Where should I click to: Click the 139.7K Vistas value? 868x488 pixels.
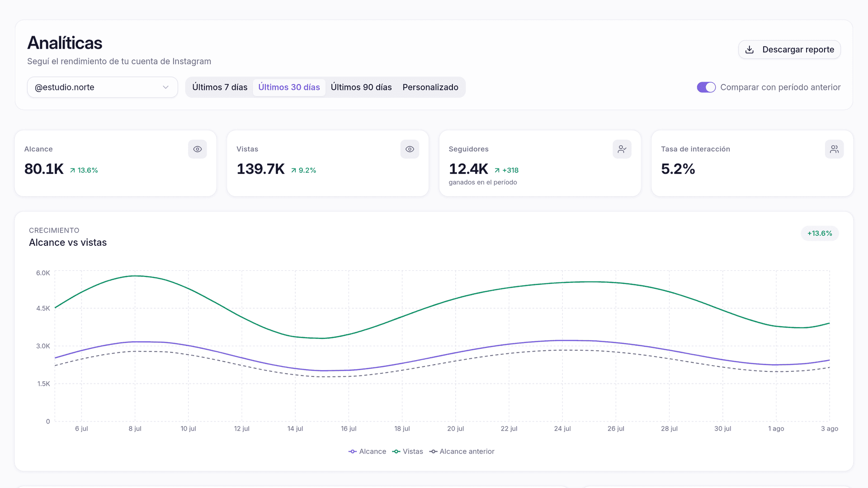260,169
